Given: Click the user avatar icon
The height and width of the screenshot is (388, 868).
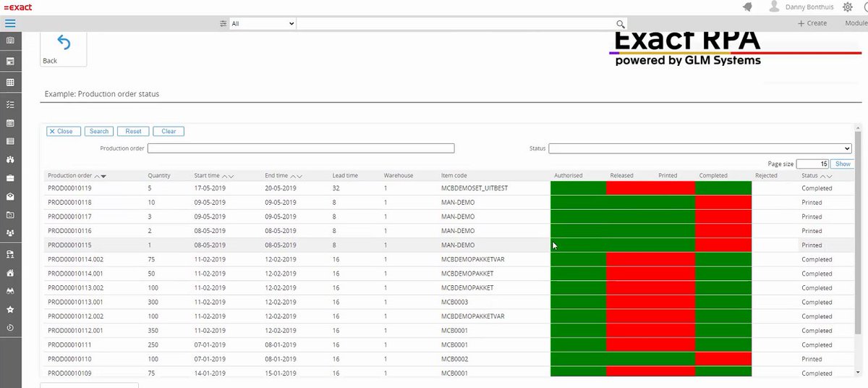Looking at the screenshot, I should (x=774, y=7).
